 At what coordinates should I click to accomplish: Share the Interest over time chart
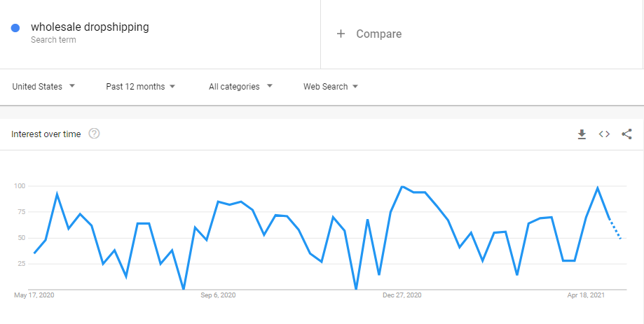pyautogui.click(x=626, y=134)
